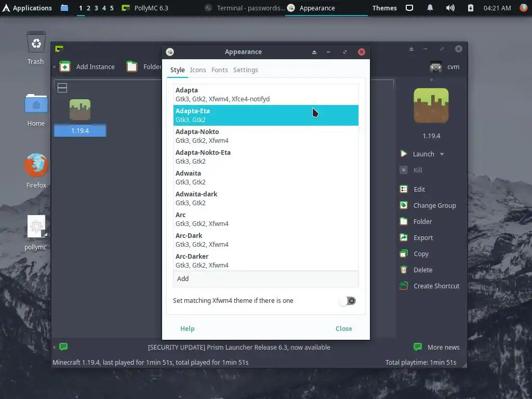Click the display panel icon
The image size is (532, 399).
tap(409, 8)
